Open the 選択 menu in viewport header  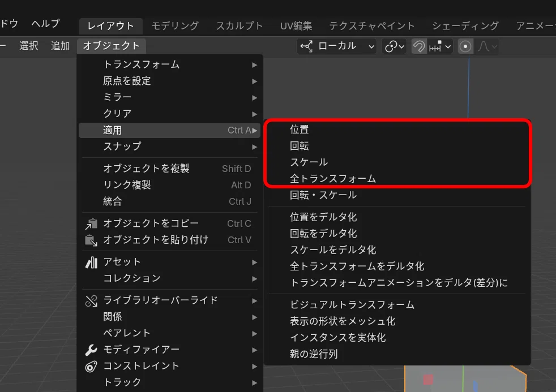tap(29, 46)
